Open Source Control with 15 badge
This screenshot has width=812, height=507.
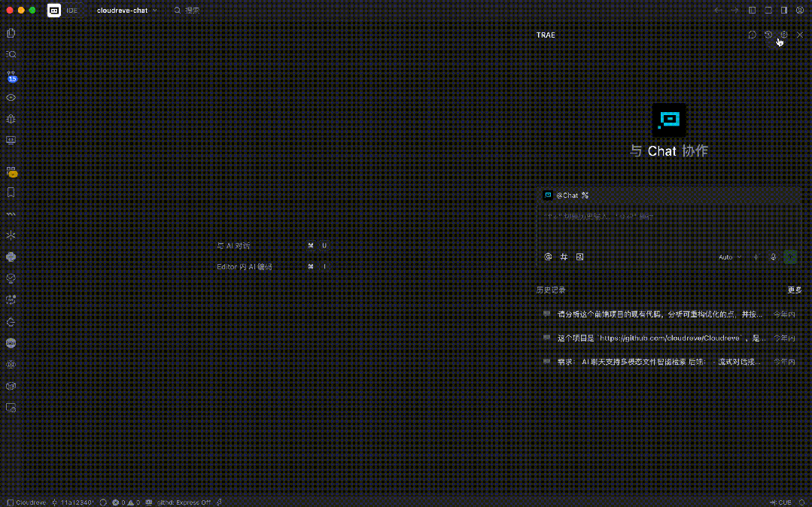coord(11,76)
